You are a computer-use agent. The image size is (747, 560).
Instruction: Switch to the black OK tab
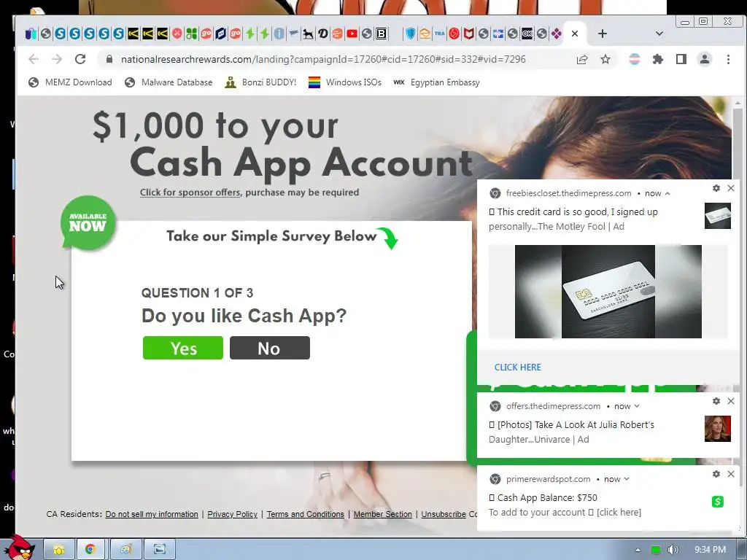(527, 34)
